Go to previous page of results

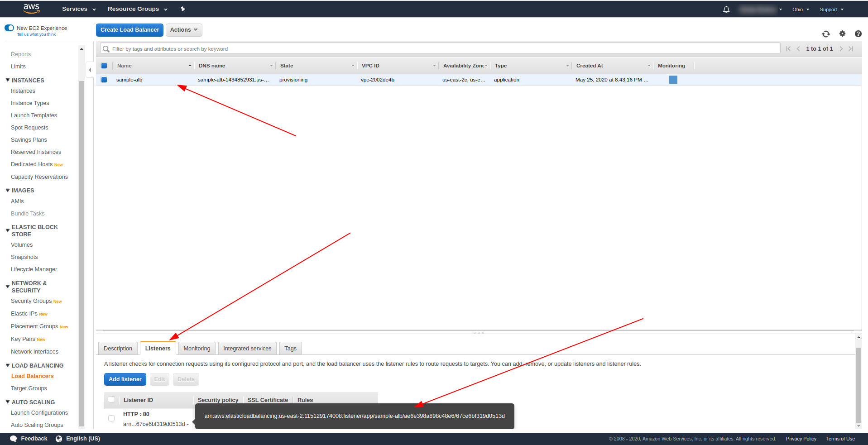[x=798, y=49]
